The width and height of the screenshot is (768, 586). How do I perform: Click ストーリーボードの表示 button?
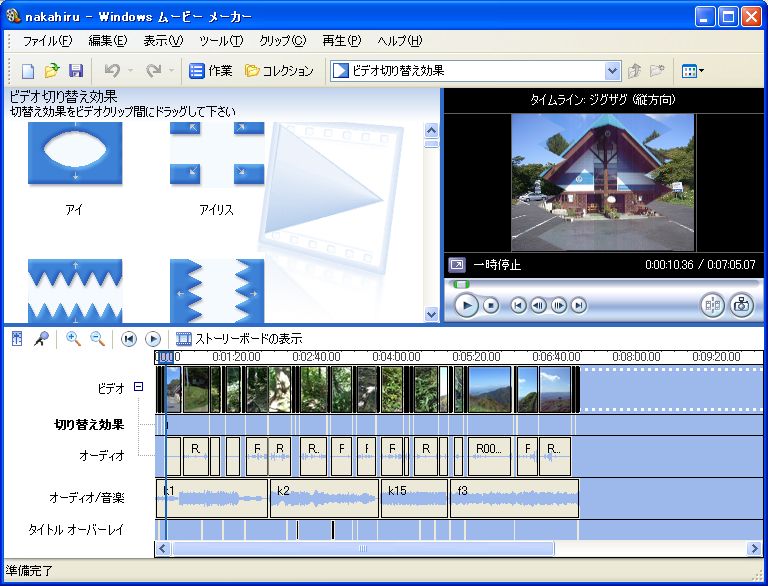239,339
